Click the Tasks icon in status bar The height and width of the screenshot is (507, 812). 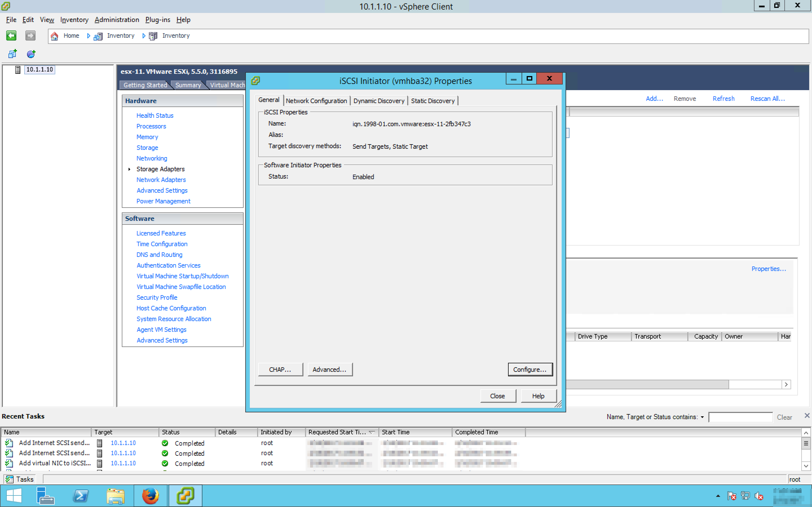9,479
